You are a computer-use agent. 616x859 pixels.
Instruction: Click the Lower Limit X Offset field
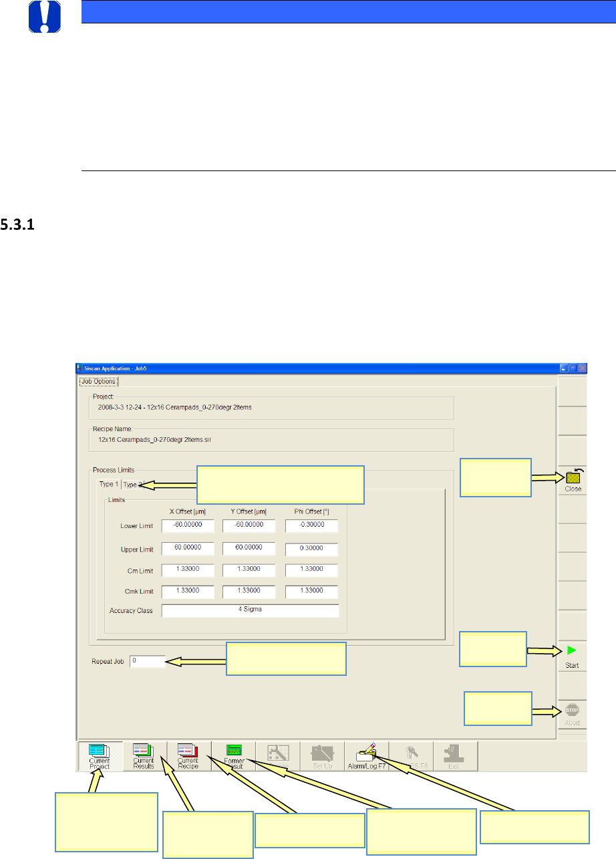pyautogui.click(x=188, y=525)
